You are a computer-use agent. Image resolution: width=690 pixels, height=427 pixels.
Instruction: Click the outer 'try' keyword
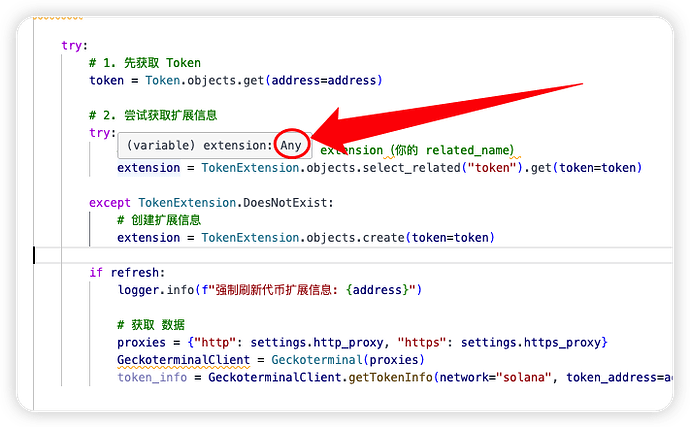pyautogui.click(x=72, y=45)
